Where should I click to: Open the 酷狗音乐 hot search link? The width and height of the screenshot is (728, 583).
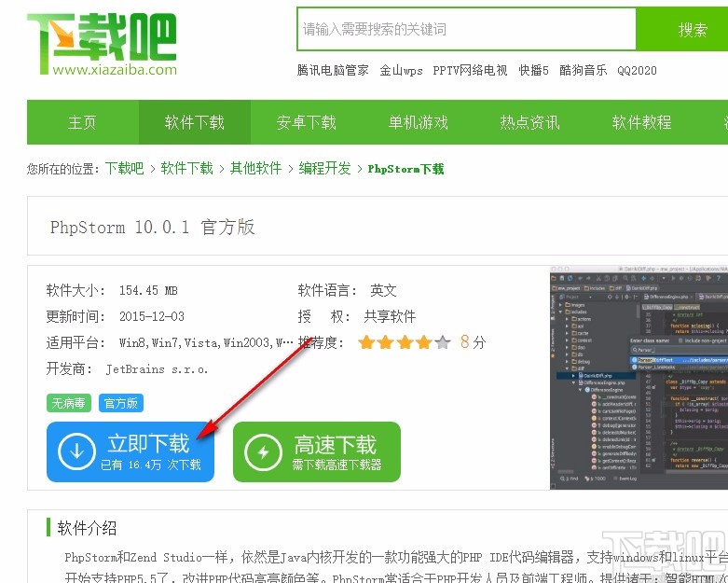(584, 70)
